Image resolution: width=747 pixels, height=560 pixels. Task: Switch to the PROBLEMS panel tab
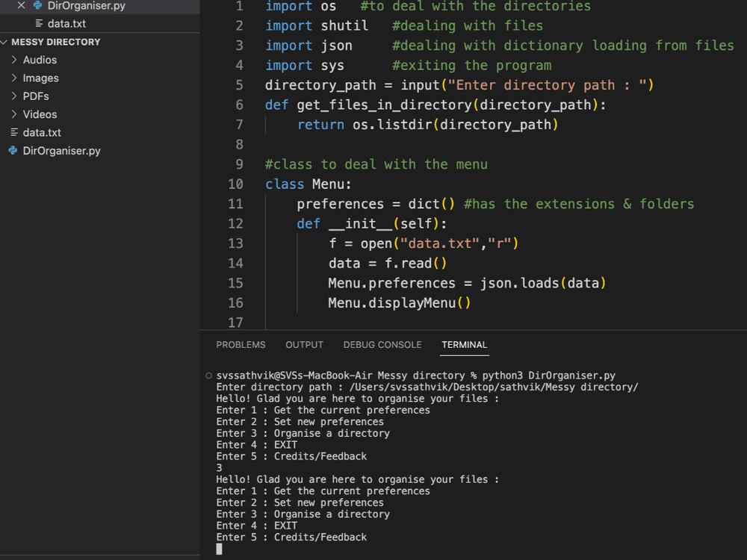pyautogui.click(x=241, y=345)
